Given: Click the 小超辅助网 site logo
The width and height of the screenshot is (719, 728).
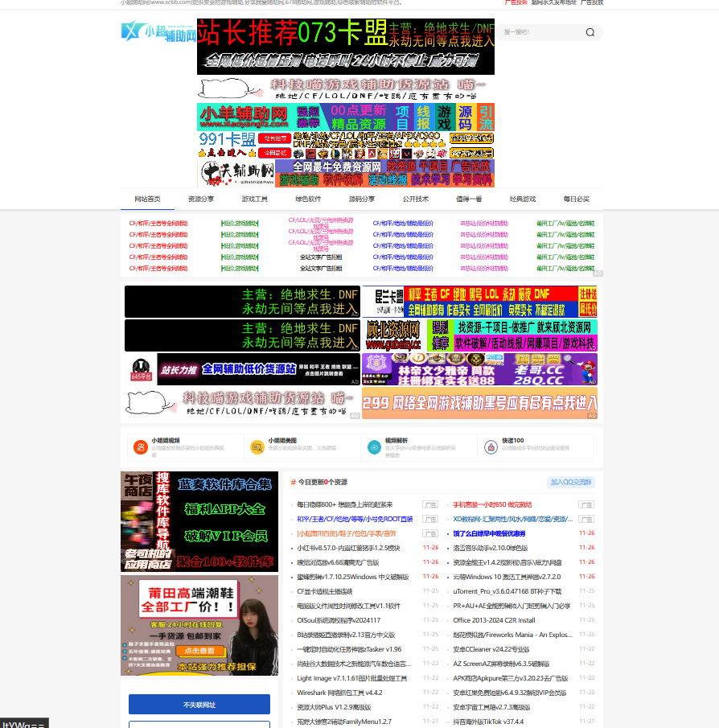Looking at the screenshot, I should pos(158,31).
